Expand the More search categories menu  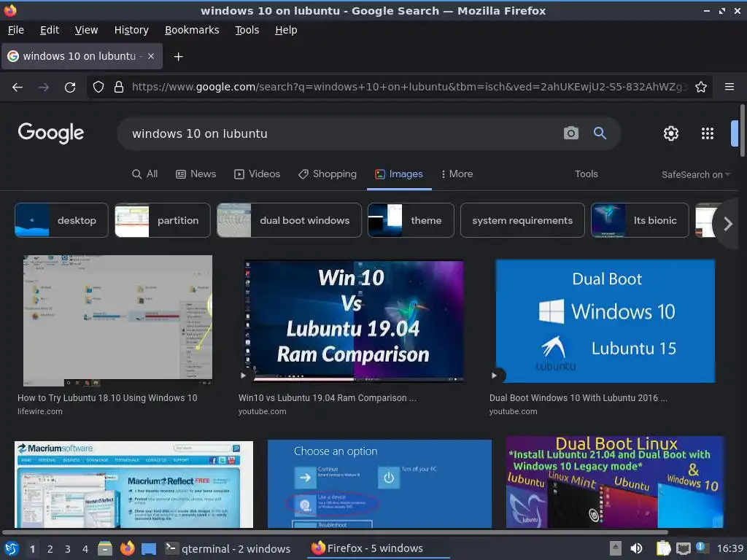(x=457, y=174)
